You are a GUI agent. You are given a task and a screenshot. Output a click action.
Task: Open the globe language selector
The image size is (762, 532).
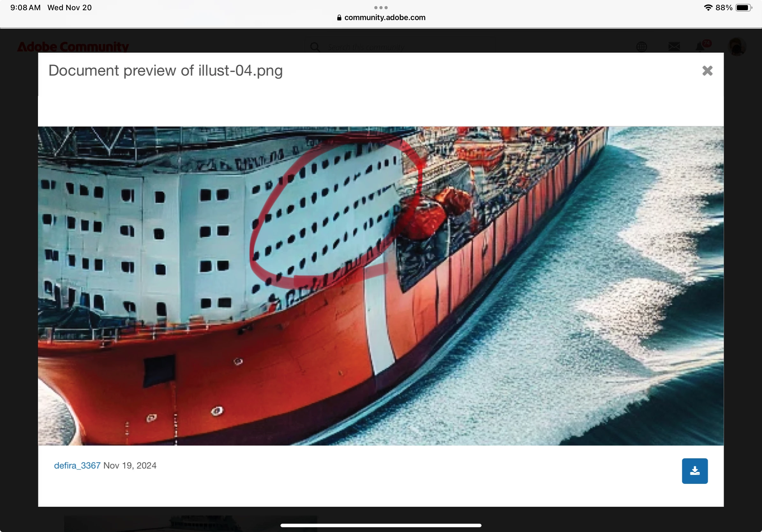(641, 47)
